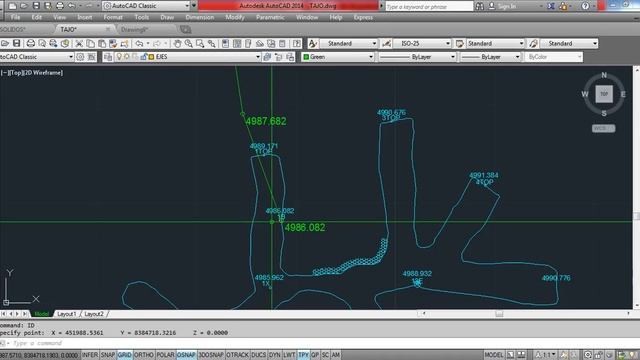Select the Zoom Realtime magnifier
Image resolution: width=640 pixels, height=360 pixels.
point(189,43)
